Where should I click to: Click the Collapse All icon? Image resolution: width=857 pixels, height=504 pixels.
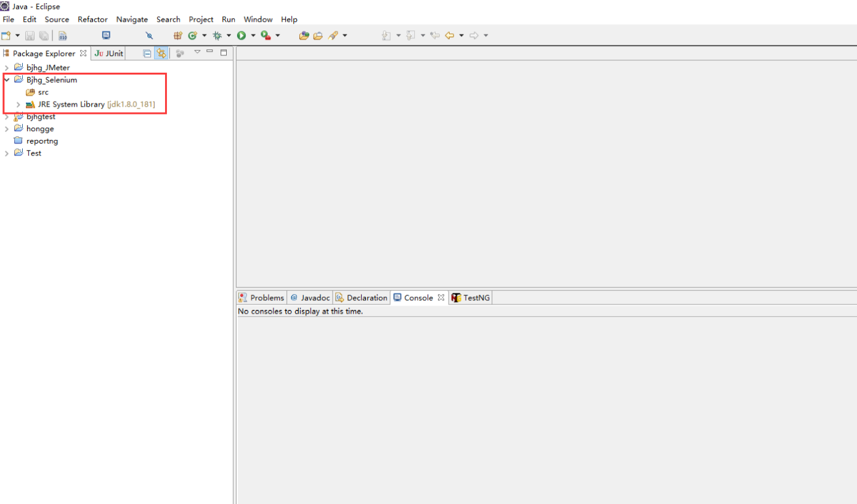pos(147,54)
